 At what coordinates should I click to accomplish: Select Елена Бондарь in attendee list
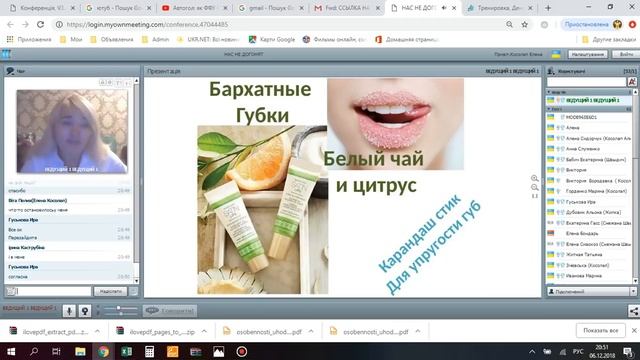click(582, 233)
